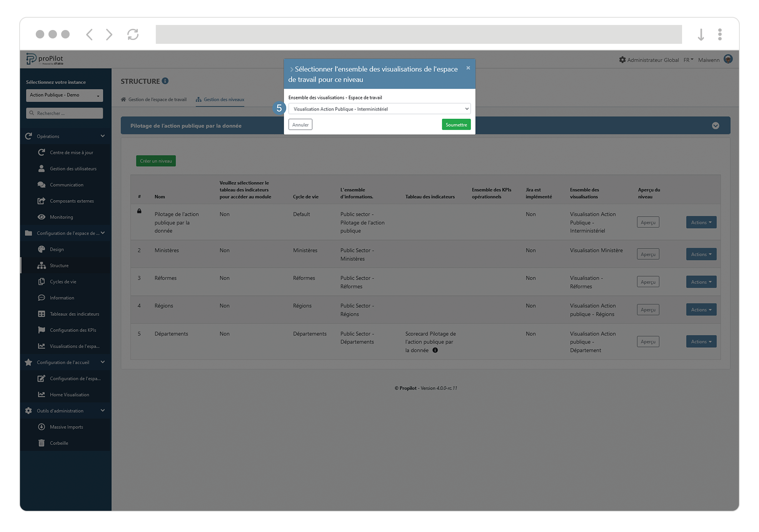Select Massive Imports in sidebar
This screenshot has height=532, width=759.
click(66, 427)
